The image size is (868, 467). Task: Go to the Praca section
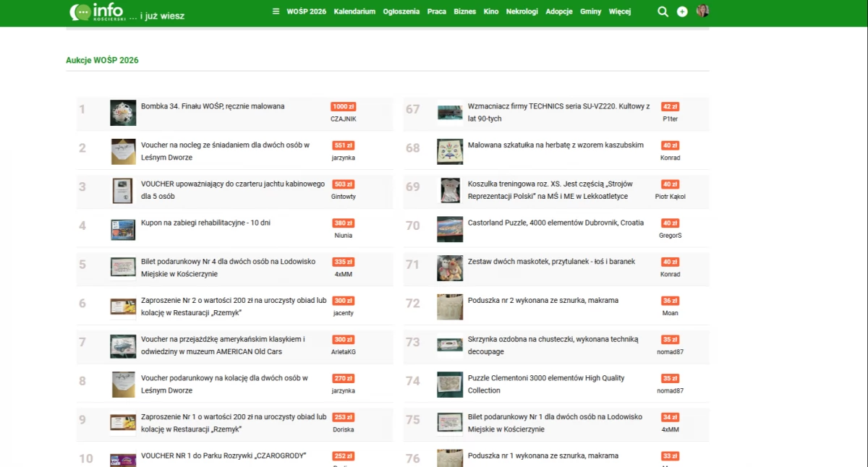click(x=437, y=12)
